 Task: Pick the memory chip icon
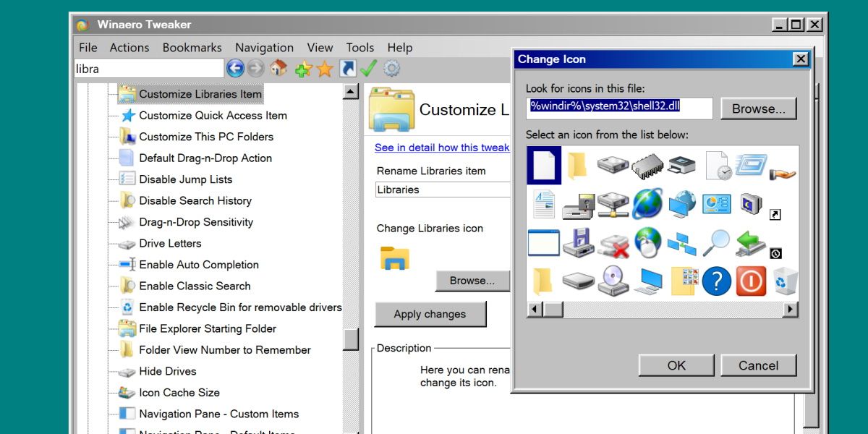click(x=647, y=166)
